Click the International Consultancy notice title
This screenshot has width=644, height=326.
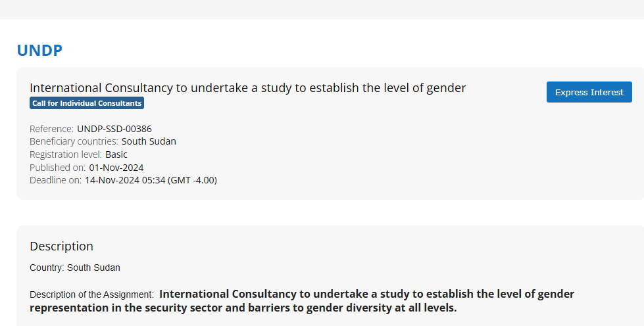(x=247, y=88)
